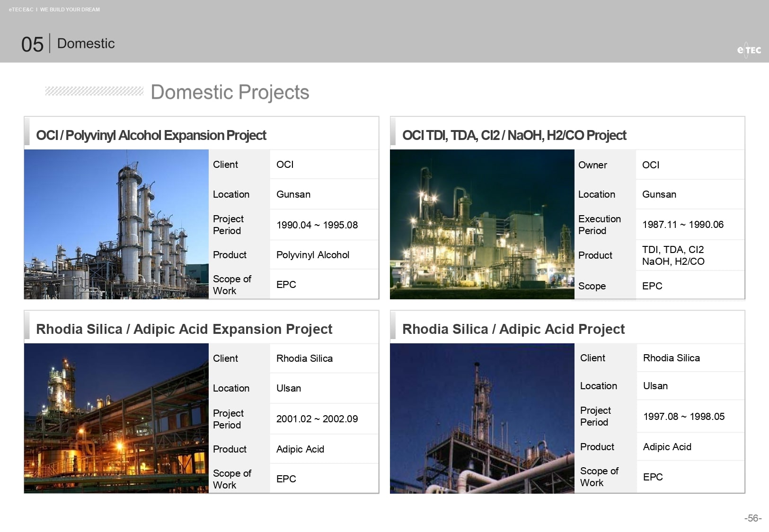769x532 pixels.
Task: Click 'Adipic Acid' product in the Adipic Acid Project table
Action: 667,447
